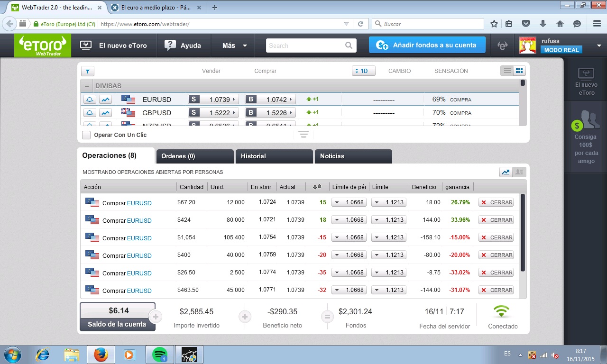Open the chart icon for GBPUSD in watchlist
The height and width of the screenshot is (364, 607).
pyautogui.click(x=105, y=113)
